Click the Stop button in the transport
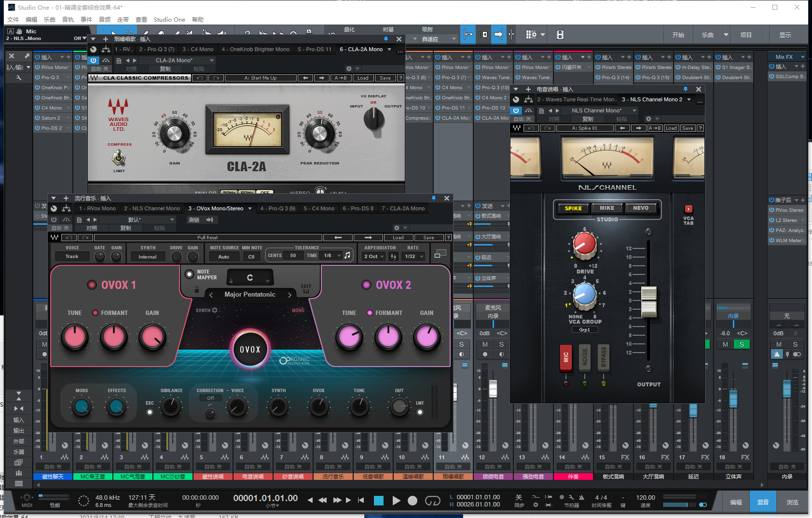The width and height of the screenshot is (812, 518). tap(379, 501)
